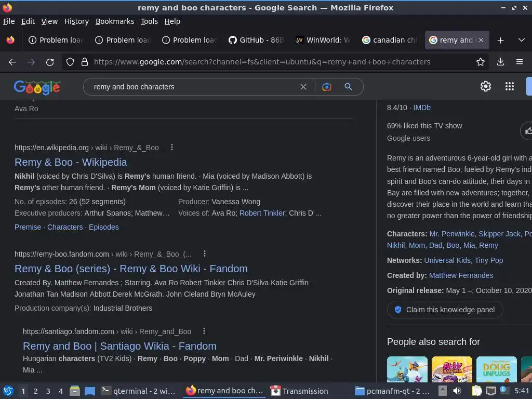This screenshot has width=532, height=399.
Task: Submit the search with the magnifier icon
Action: 348,87
